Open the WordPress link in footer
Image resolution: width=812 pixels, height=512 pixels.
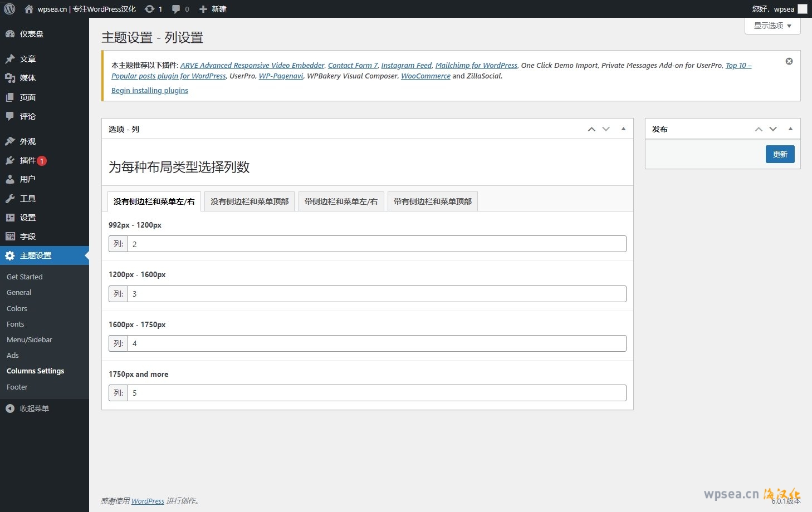(148, 501)
